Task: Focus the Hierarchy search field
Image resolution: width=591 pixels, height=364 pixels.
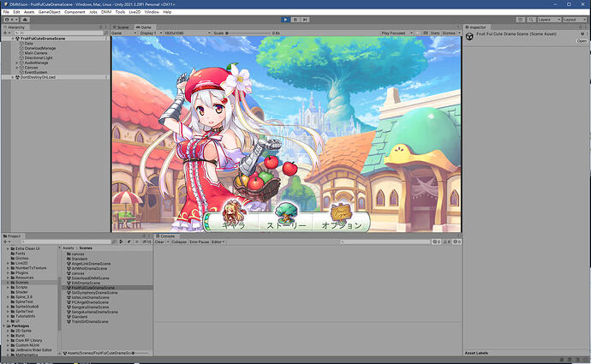Action: pyautogui.click(x=58, y=33)
